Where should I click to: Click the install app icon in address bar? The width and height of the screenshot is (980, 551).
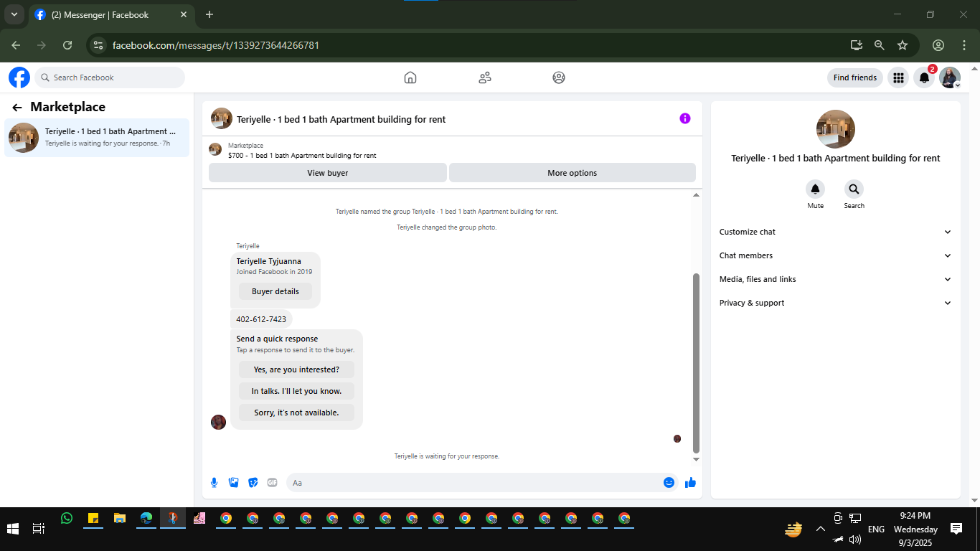click(x=857, y=45)
